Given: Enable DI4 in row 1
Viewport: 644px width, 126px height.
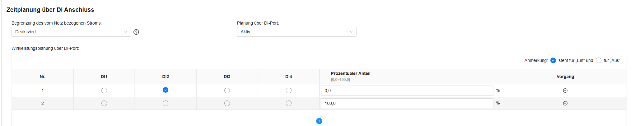Looking at the screenshot, I should pyautogui.click(x=289, y=91).
